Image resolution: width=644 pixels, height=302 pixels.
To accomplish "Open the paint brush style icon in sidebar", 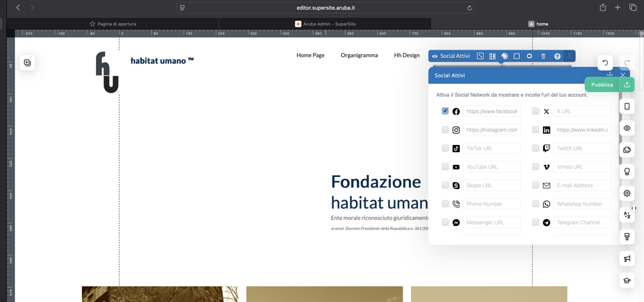I will tap(627, 237).
